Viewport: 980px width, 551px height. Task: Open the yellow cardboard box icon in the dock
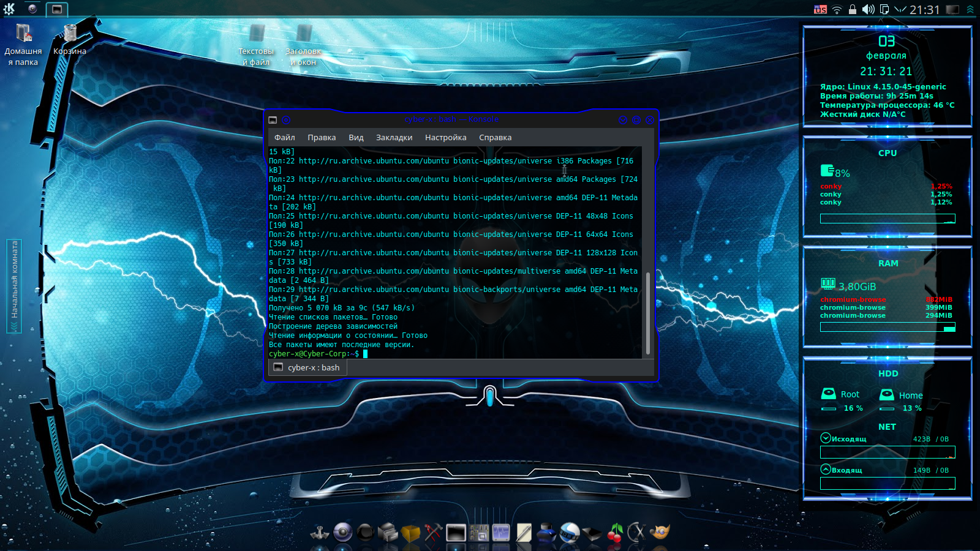(411, 533)
